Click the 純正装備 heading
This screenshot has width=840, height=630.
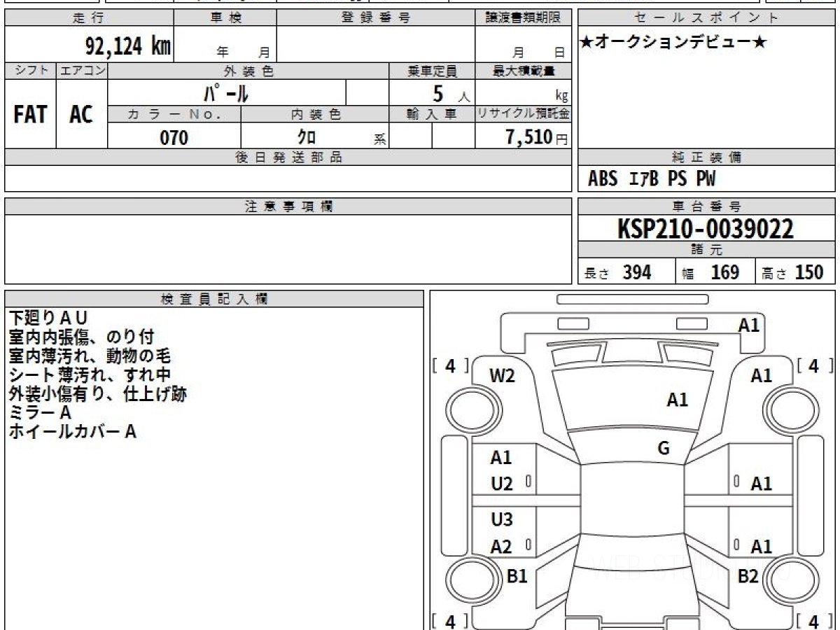(707, 157)
